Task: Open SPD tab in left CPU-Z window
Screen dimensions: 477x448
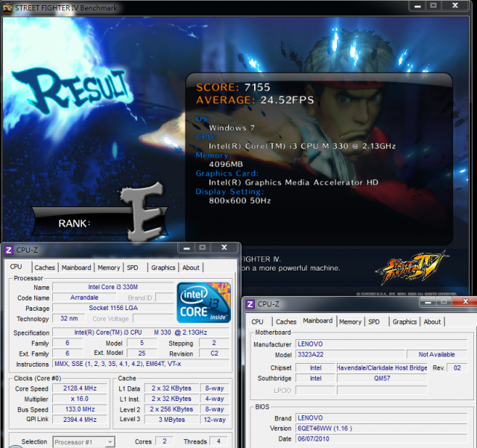Action: [133, 268]
